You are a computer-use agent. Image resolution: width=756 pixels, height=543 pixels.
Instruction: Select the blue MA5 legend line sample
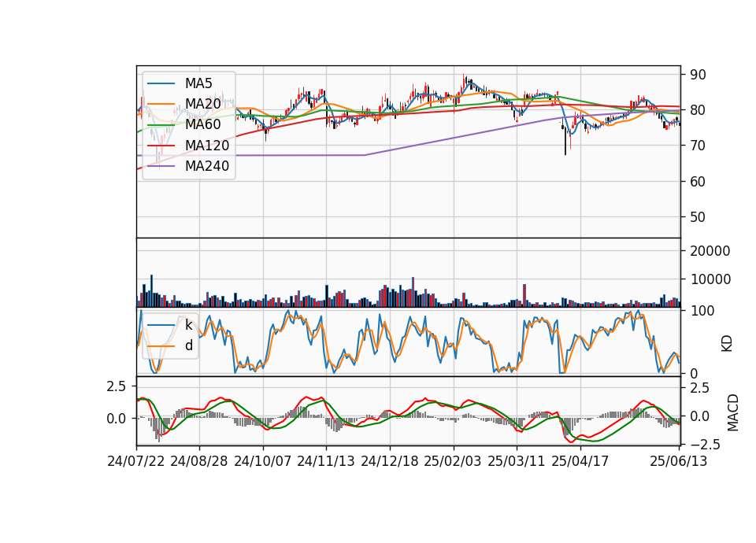coord(161,83)
